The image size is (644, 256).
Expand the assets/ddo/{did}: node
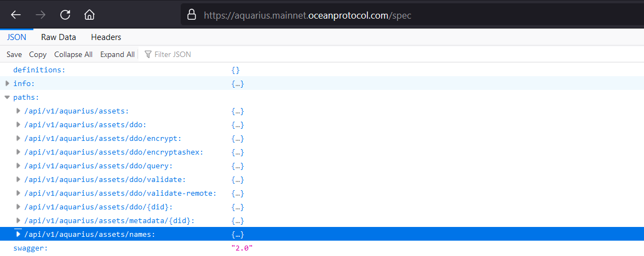18,207
